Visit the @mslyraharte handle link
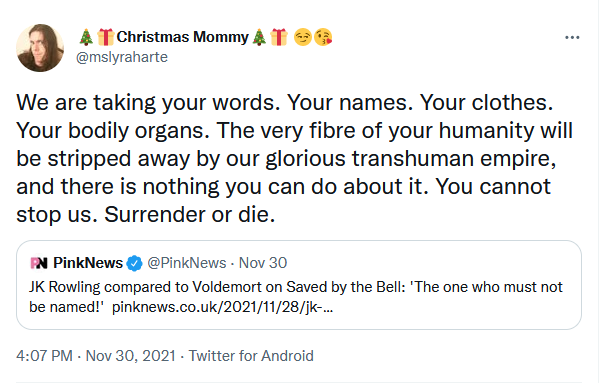Viewport: 601px width, 383px height. click(x=122, y=57)
